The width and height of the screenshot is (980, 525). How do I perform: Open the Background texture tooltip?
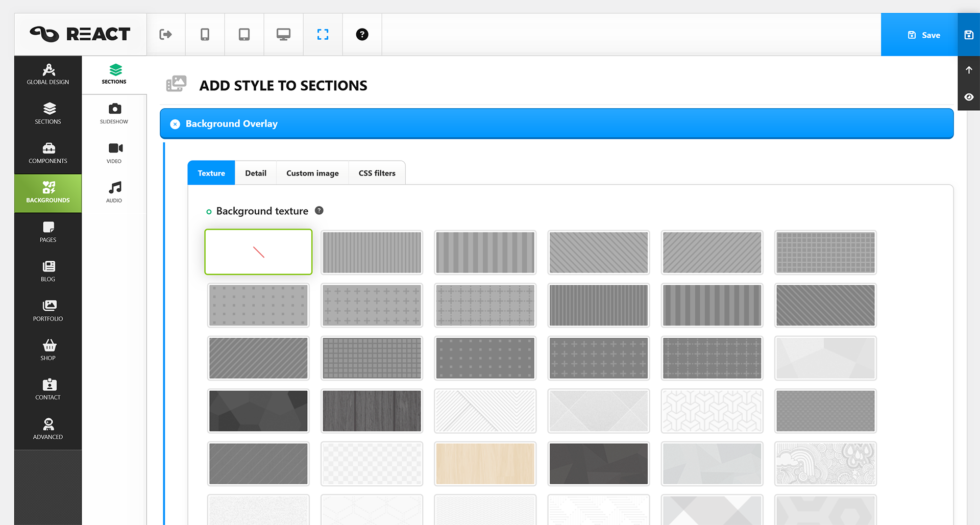point(319,210)
